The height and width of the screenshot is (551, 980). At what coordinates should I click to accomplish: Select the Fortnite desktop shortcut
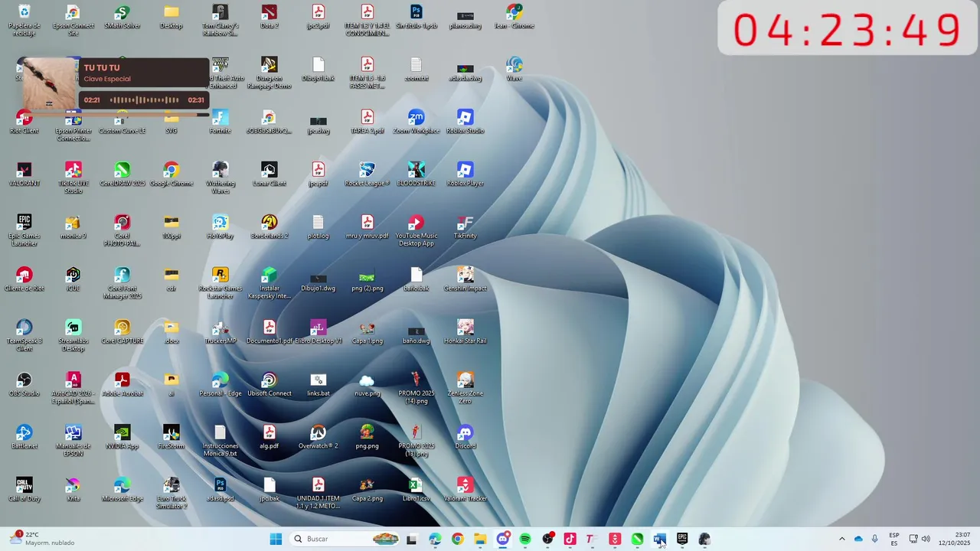[x=220, y=122]
